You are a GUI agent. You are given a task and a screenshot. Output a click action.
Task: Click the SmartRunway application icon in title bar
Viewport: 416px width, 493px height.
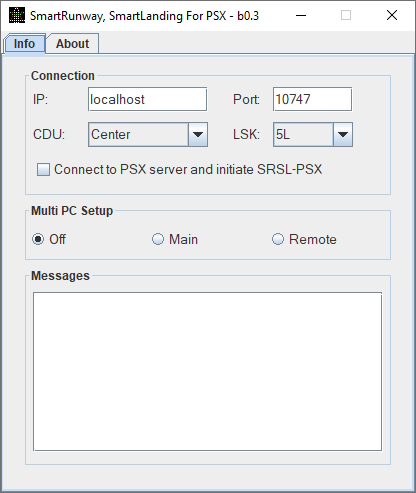pyautogui.click(x=17, y=15)
